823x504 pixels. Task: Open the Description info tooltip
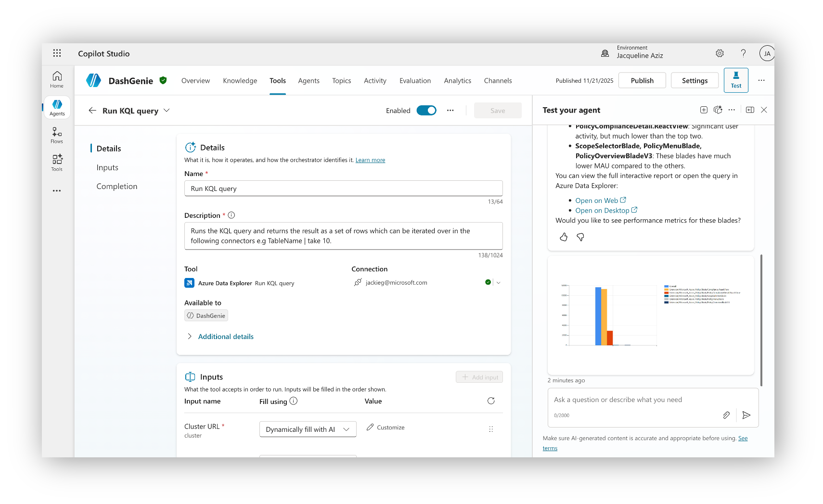[231, 215]
